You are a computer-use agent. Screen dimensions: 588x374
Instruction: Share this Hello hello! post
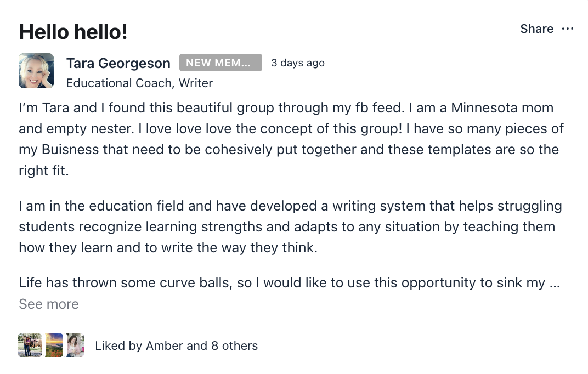(x=536, y=29)
